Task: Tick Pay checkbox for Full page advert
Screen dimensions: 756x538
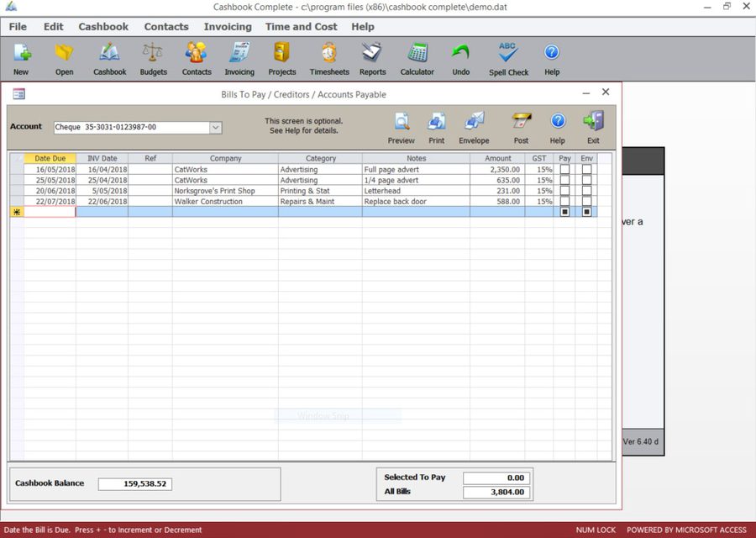Action: click(564, 169)
